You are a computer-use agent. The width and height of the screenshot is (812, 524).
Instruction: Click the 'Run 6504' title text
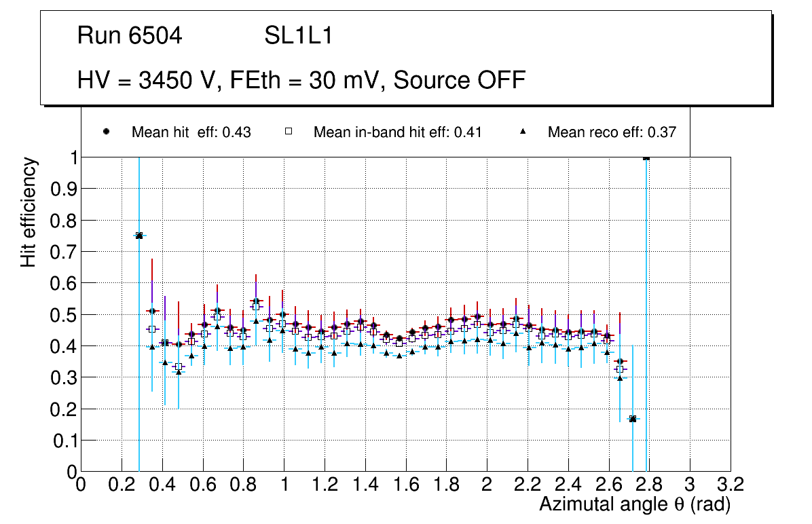coord(130,36)
